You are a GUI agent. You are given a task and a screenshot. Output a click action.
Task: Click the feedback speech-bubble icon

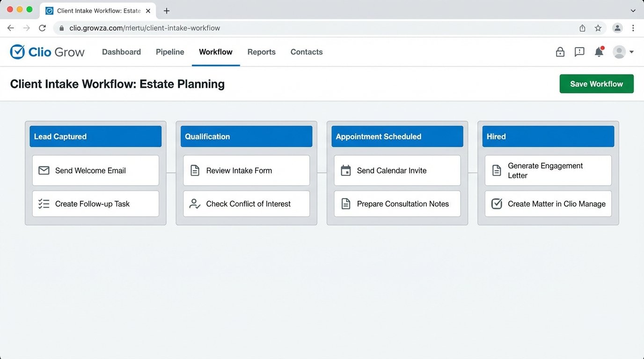(x=579, y=52)
